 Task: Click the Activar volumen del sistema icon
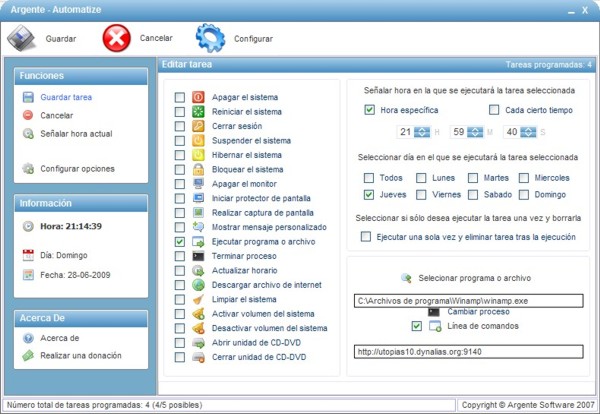pyautogui.click(x=198, y=314)
